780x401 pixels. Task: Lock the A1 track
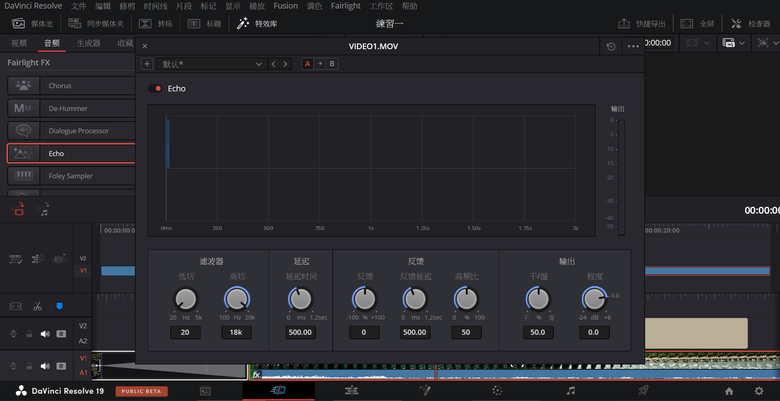click(x=29, y=367)
